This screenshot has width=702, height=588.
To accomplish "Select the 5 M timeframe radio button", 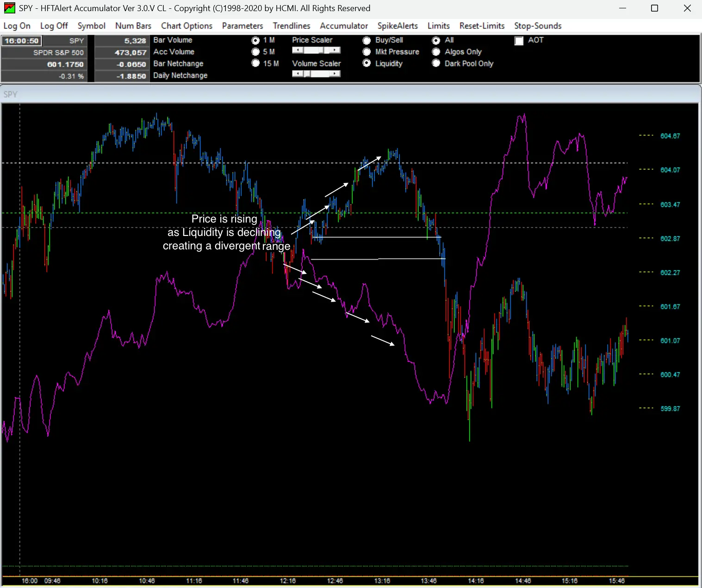I will pyautogui.click(x=255, y=52).
